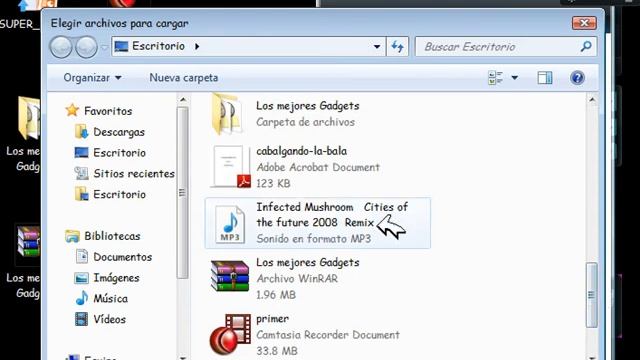Select Infected Mushroom Cities of the future file
This screenshot has width=640, height=360.
click(318, 223)
